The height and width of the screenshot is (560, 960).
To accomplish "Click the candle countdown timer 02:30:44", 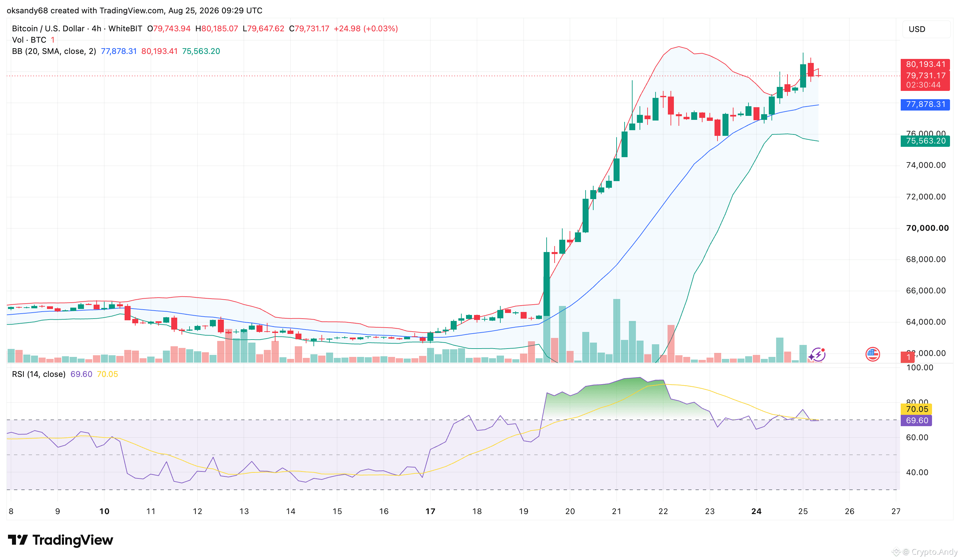I will point(923,85).
